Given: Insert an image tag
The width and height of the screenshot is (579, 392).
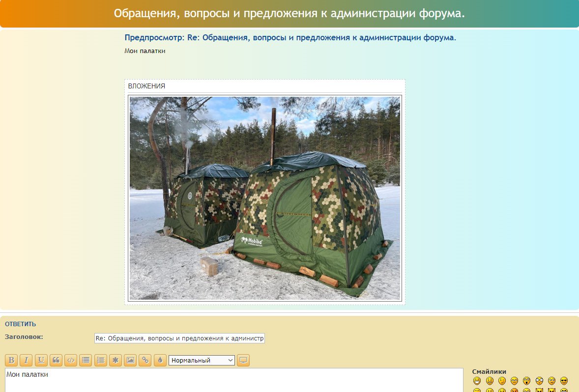Looking at the screenshot, I should pos(130,360).
